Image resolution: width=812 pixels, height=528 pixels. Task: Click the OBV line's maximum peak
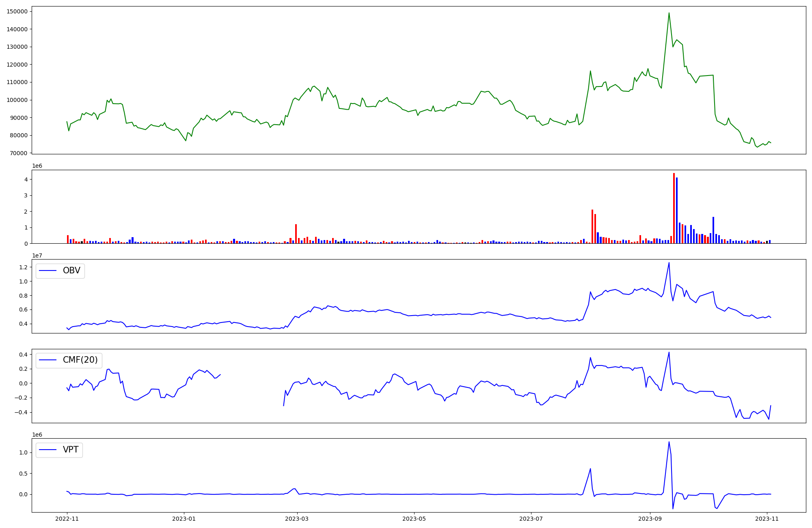point(669,263)
